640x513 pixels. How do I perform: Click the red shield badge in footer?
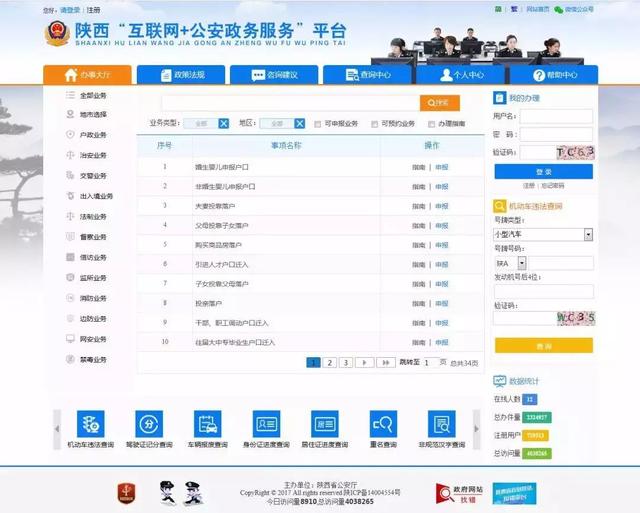pyautogui.click(x=127, y=493)
